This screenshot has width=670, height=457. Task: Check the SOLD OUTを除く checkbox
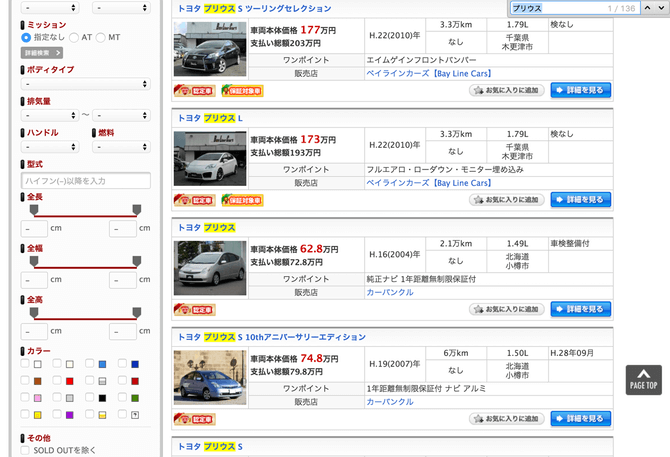26,450
